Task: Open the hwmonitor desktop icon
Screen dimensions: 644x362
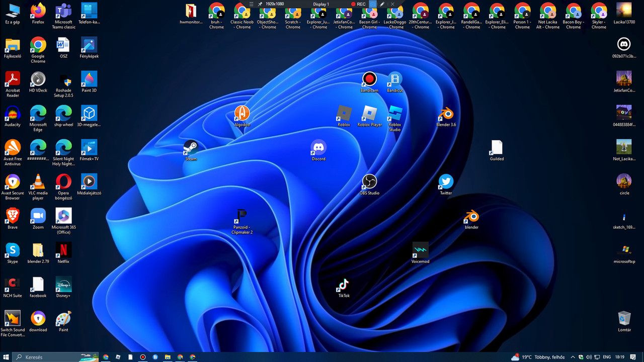Action: [191, 14]
